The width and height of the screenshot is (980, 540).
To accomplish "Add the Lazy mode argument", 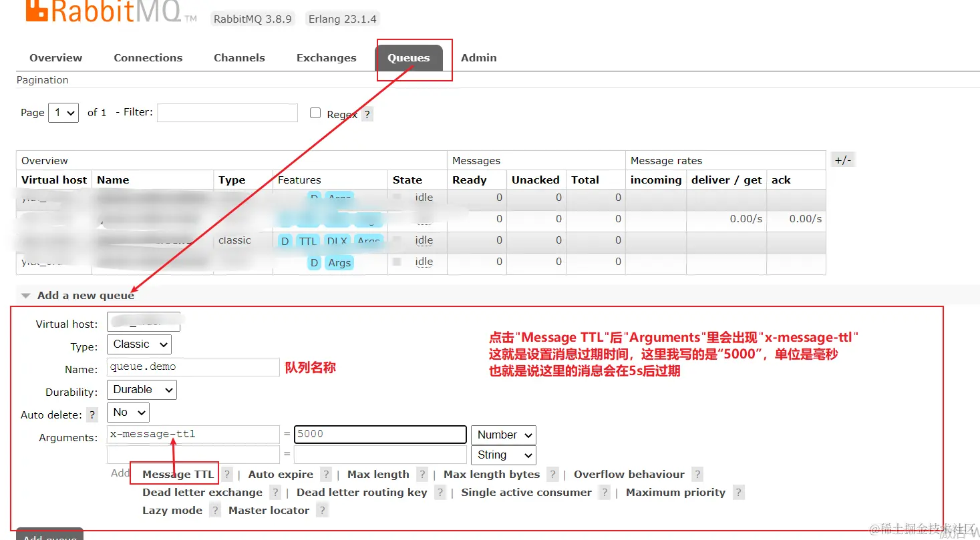I will 172,510.
